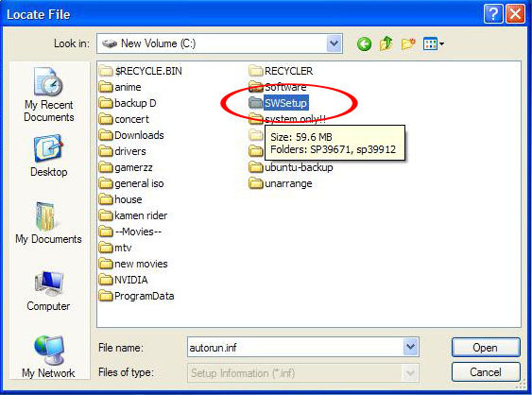Click the Open button

tap(486, 348)
